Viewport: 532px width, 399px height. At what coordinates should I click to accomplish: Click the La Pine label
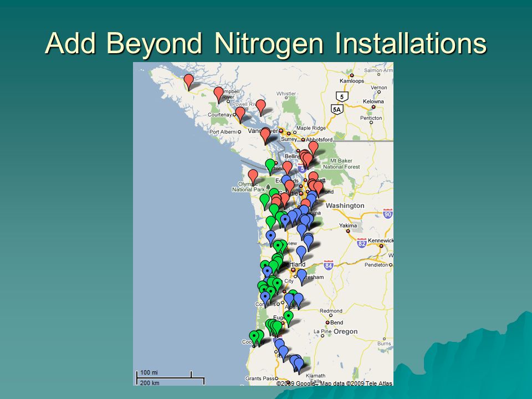tap(323, 331)
